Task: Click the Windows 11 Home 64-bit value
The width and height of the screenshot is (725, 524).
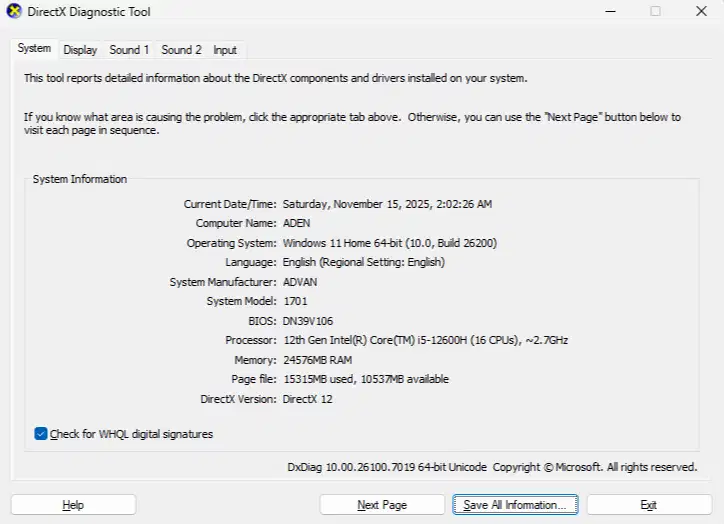Action: [x=390, y=243]
